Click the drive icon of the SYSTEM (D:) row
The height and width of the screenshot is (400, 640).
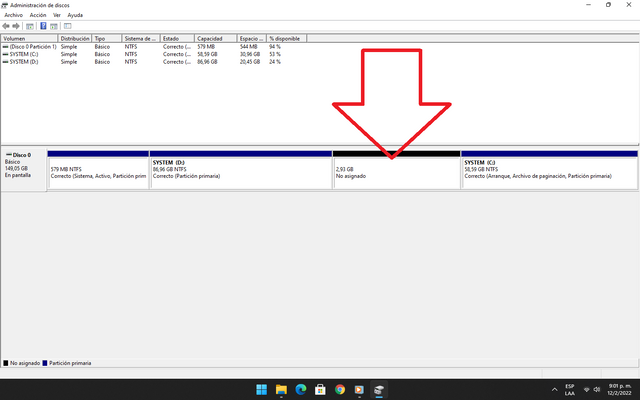[x=5, y=62]
